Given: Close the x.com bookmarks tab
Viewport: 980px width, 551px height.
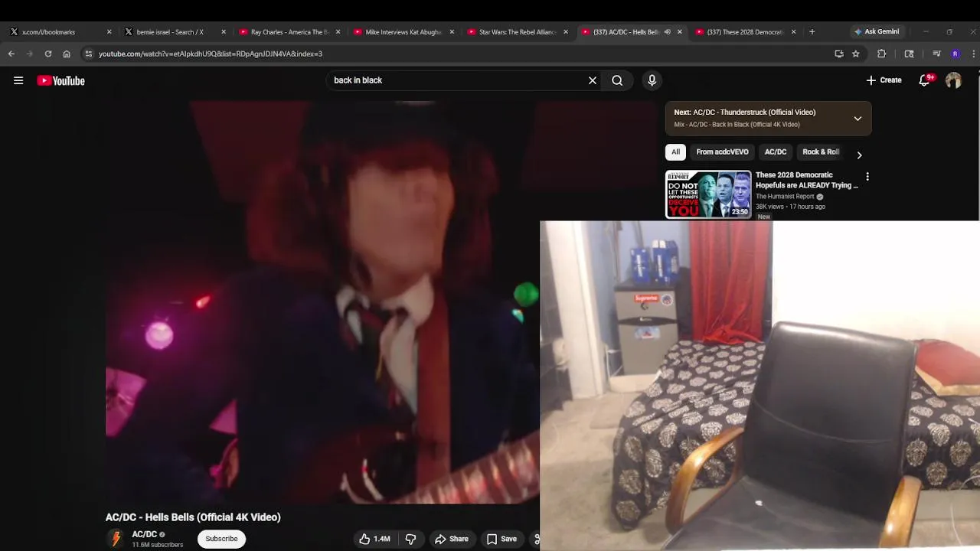Looking at the screenshot, I should [109, 32].
